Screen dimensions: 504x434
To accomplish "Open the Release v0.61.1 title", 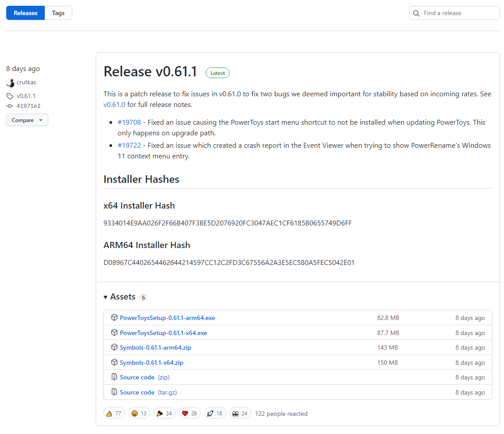I will [x=150, y=71].
